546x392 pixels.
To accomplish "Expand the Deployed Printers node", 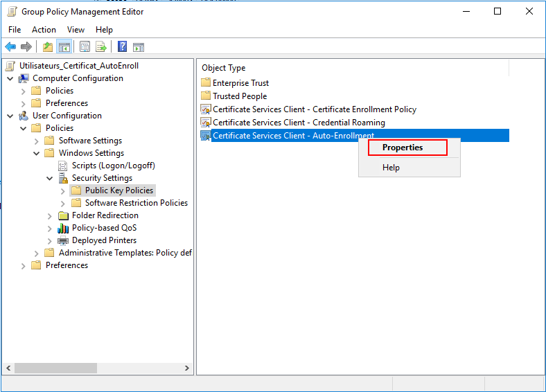I will [x=50, y=241].
